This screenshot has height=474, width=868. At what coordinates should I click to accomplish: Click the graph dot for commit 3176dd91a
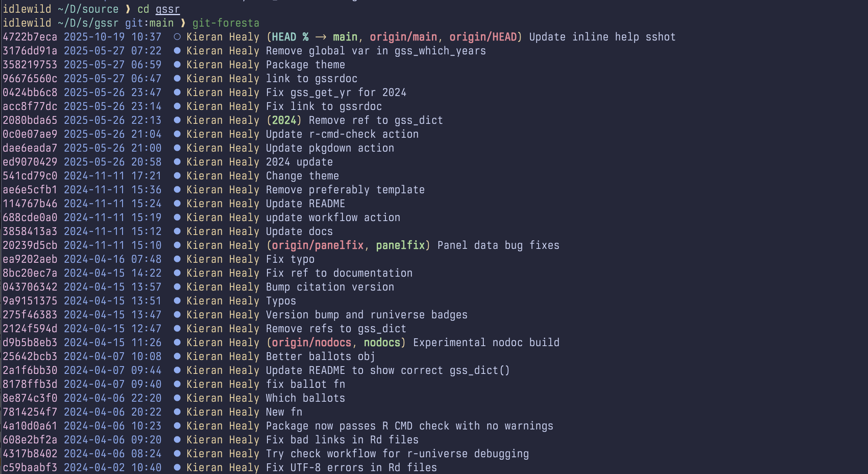click(x=177, y=51)
